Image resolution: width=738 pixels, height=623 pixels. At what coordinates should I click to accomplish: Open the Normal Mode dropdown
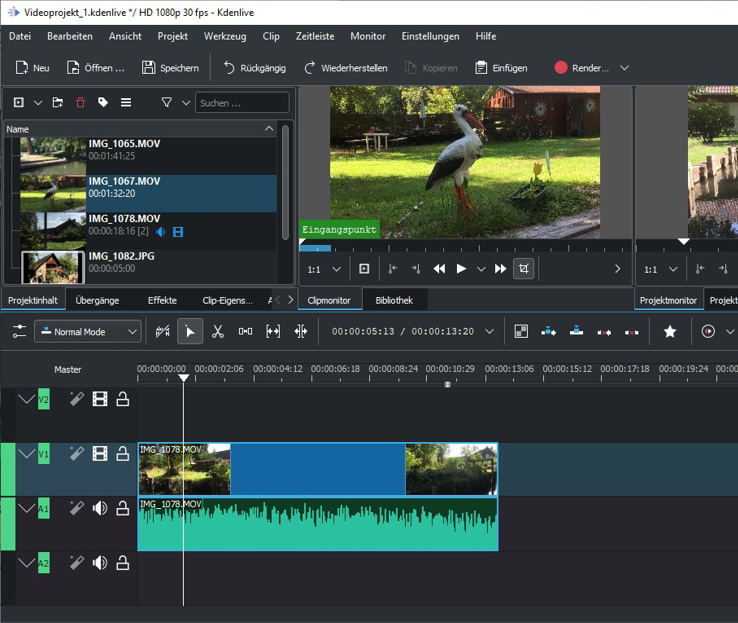87,331
